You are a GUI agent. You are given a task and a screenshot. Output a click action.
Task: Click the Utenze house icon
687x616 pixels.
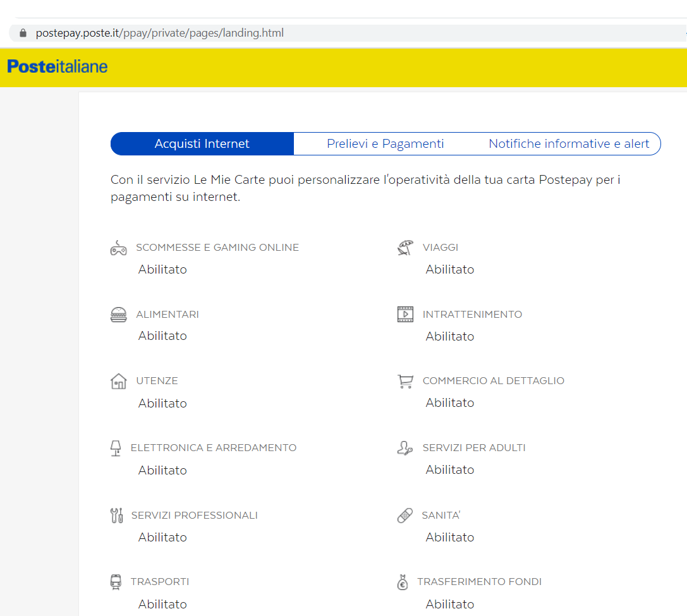point(118,381)
